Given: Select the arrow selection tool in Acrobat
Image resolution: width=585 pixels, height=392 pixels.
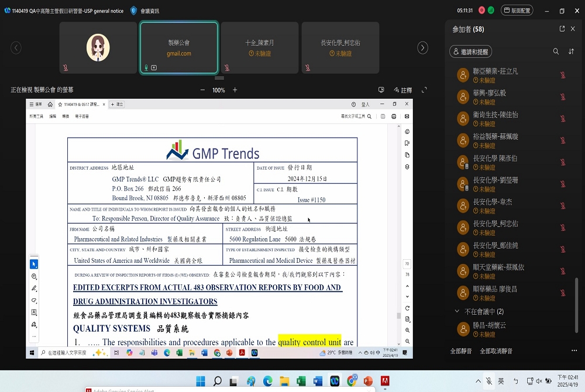Looking at the screenshot, I should point(33,264).
